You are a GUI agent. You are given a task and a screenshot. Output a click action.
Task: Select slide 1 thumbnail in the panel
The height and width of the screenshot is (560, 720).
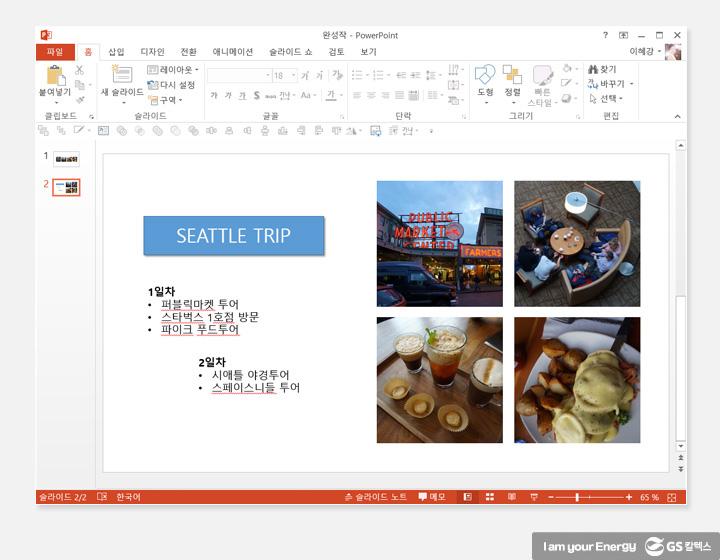(67, 158)
